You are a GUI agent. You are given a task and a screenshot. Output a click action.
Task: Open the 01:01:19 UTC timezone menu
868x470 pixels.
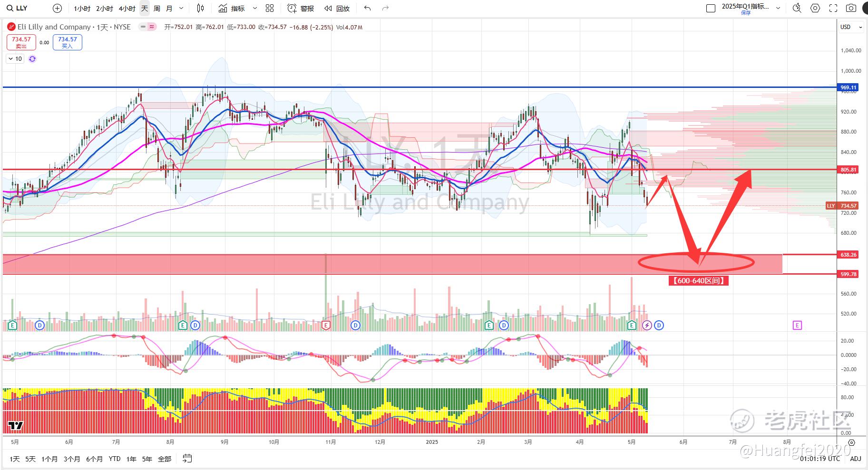pyautogui.click(x=820, y=459)
